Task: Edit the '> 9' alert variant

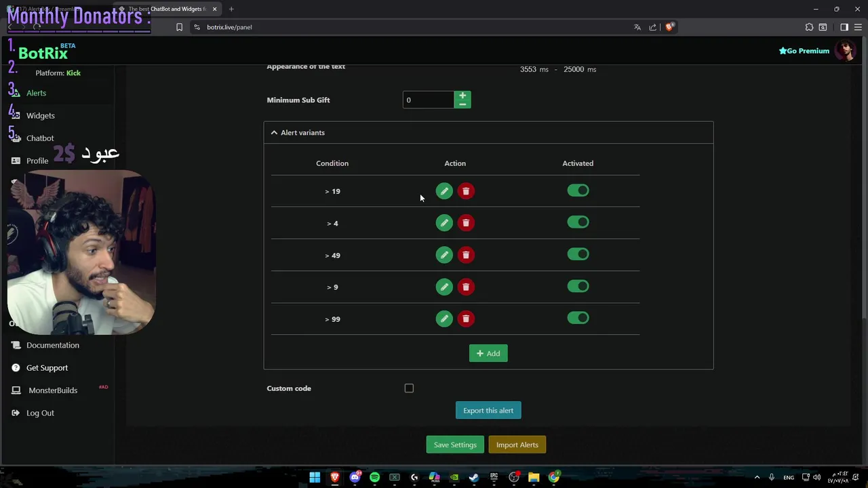Action: 444,287
